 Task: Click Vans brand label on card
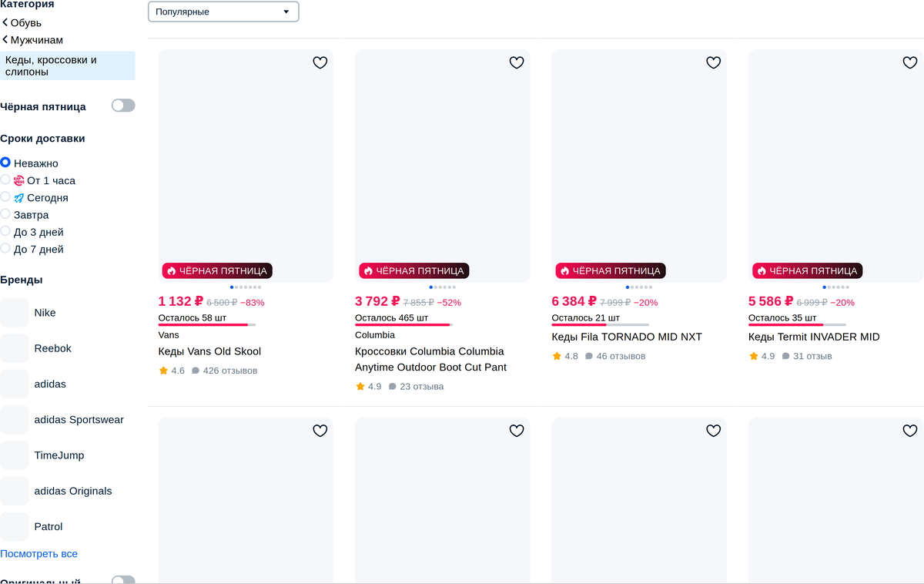tap(169, 335)
